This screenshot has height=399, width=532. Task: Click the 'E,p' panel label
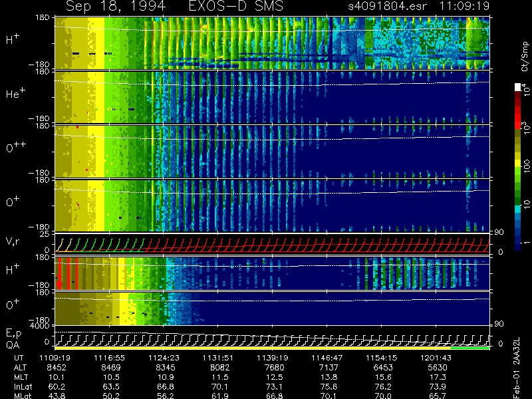coord(13,334)
